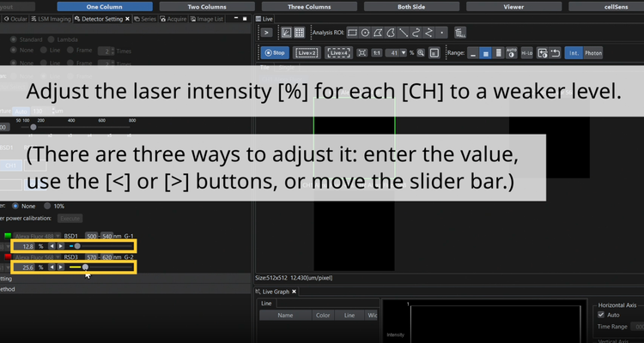Select the circle Analysis ROI tool
Image resolution: width=644 pixels, height=343 pixels.
[366, 33]
